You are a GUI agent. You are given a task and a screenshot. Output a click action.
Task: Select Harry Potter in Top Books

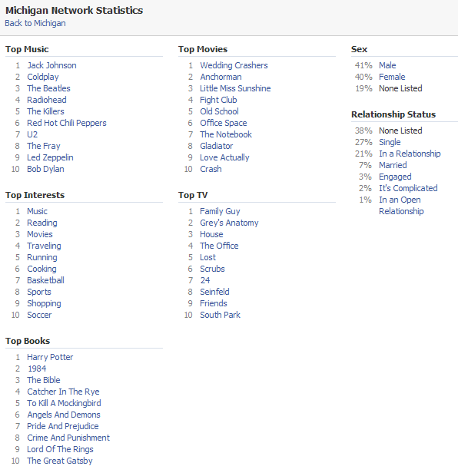pyautogui.click(x=50, y=357)
